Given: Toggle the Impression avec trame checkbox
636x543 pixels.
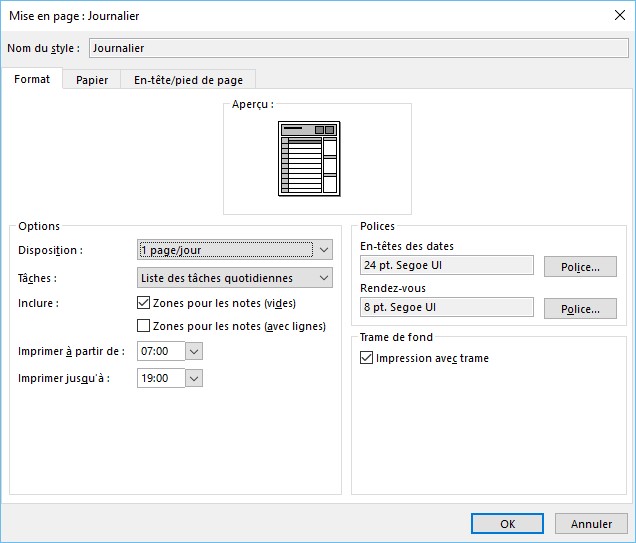Looking at the screenshot, I should (366, 358).
